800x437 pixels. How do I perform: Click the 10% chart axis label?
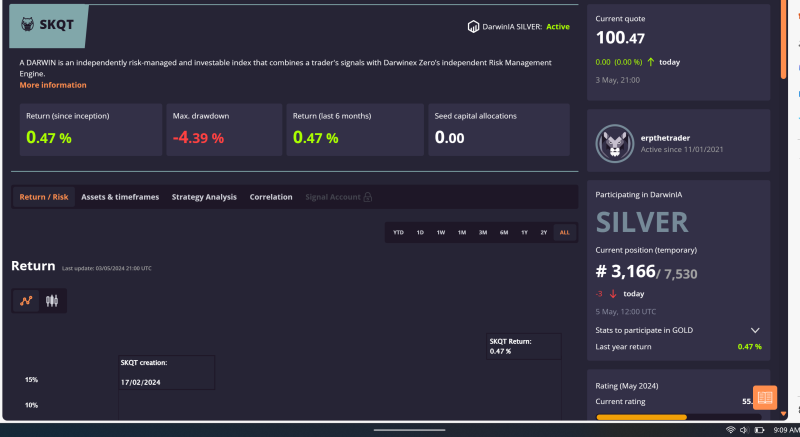tap(31, 405)
